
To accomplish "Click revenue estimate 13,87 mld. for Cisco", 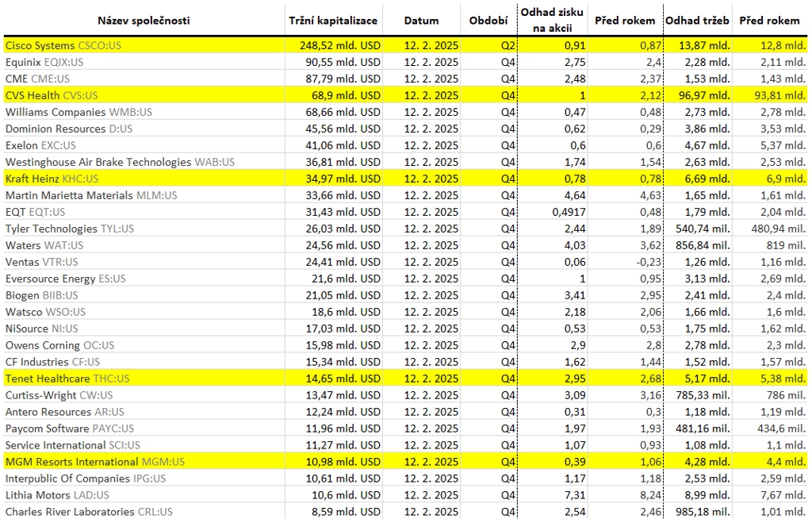I will 704,45.
